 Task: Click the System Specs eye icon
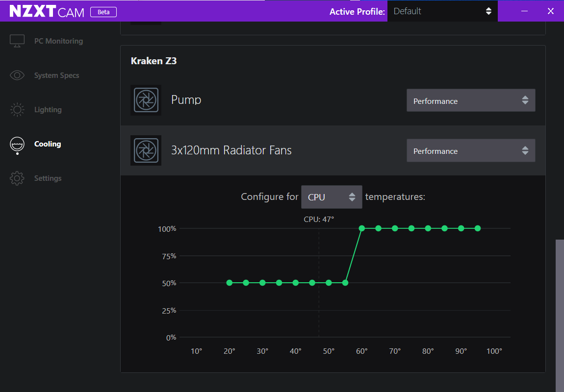click(x=17, y=75)
